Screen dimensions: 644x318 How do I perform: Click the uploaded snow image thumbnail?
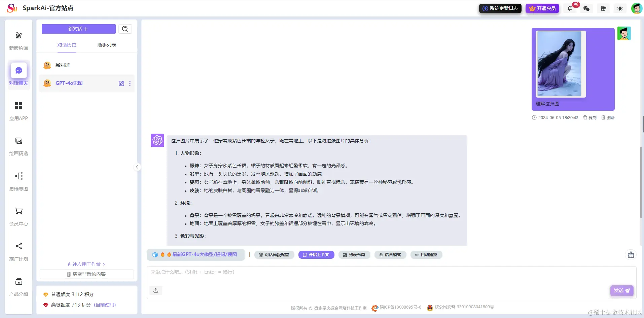(x=560, y=64)
